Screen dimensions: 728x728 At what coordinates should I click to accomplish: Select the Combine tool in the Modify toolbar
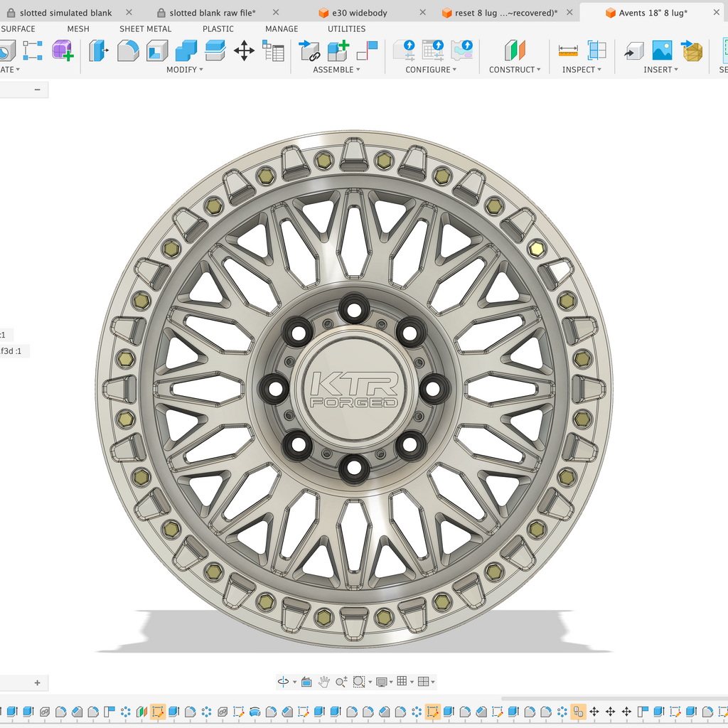[x=186, y=50]
